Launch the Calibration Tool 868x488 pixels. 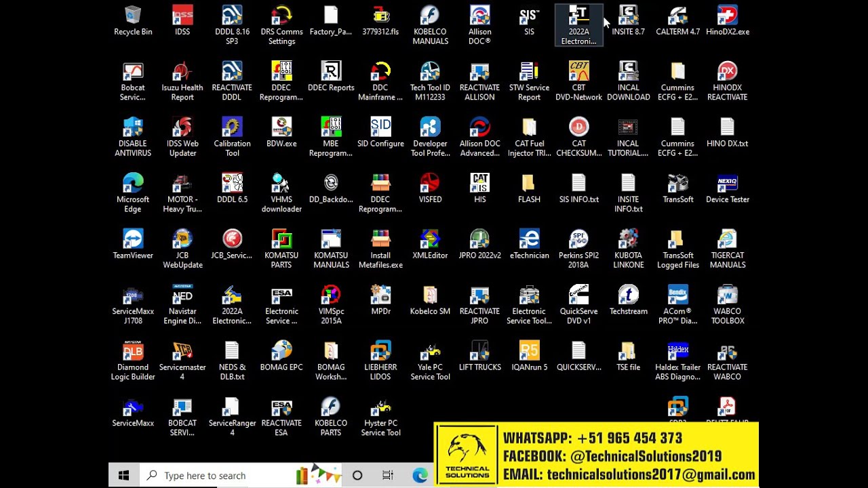click(232, 138)
